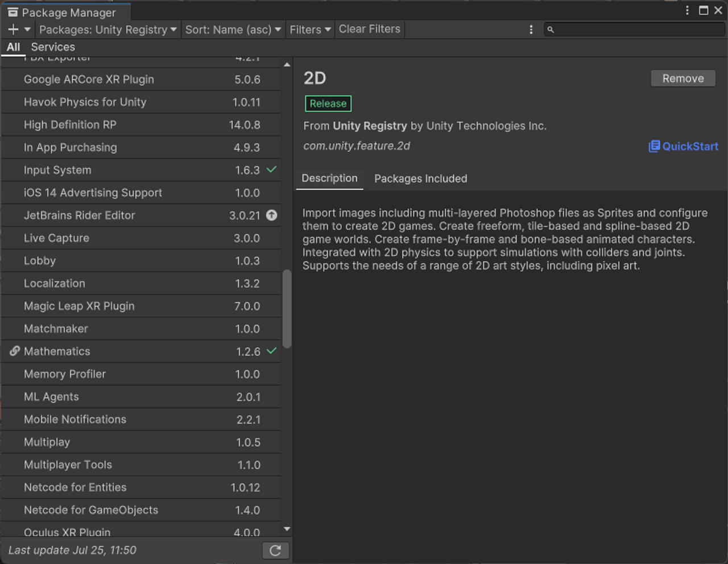Click the Mathematics dependency link icon
The image size is (728, 564).
[15, 351]
